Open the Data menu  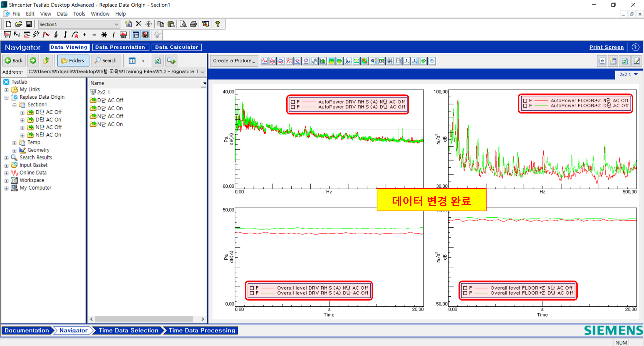(62, 14)
